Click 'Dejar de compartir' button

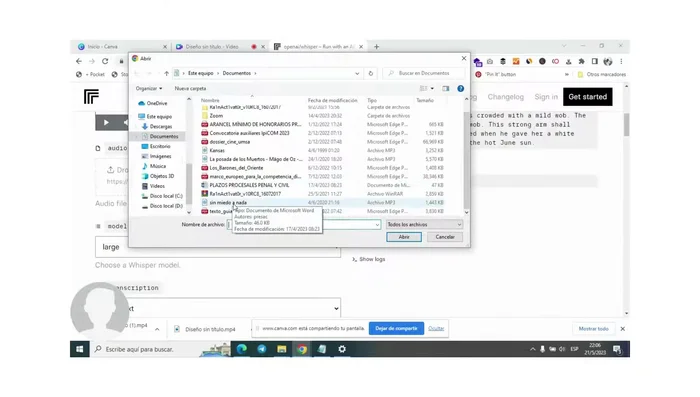coord(396,328)
